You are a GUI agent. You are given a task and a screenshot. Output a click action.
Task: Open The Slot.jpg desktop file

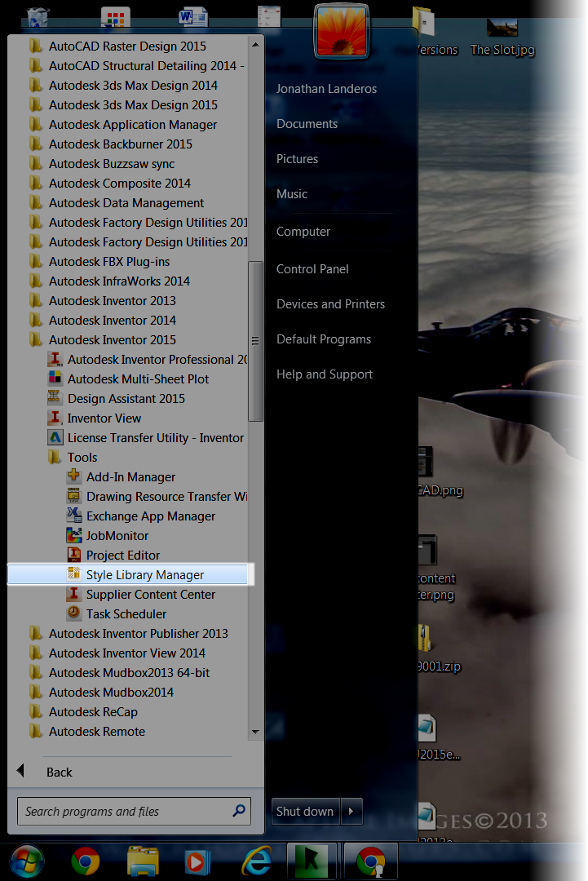[x=502, y=38]
